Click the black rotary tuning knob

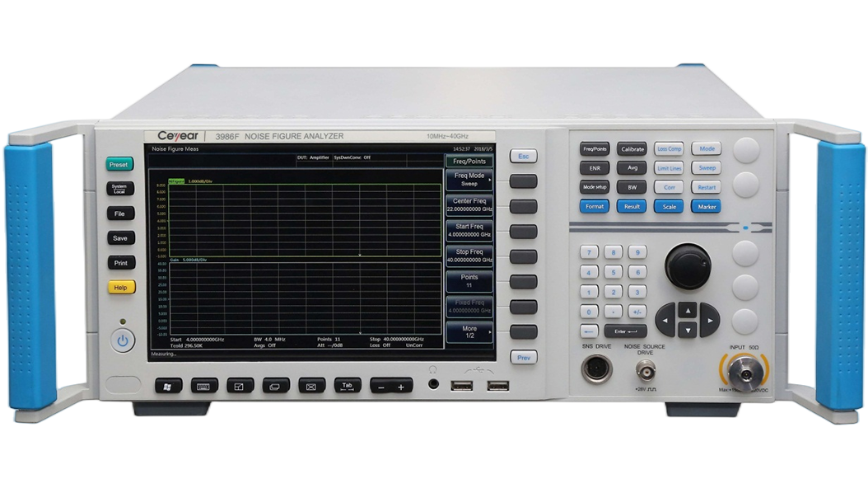click(x=688, y=265)
